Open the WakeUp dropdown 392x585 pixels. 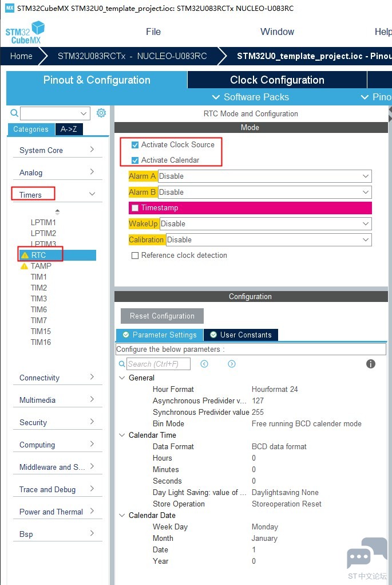pos(266,224)
